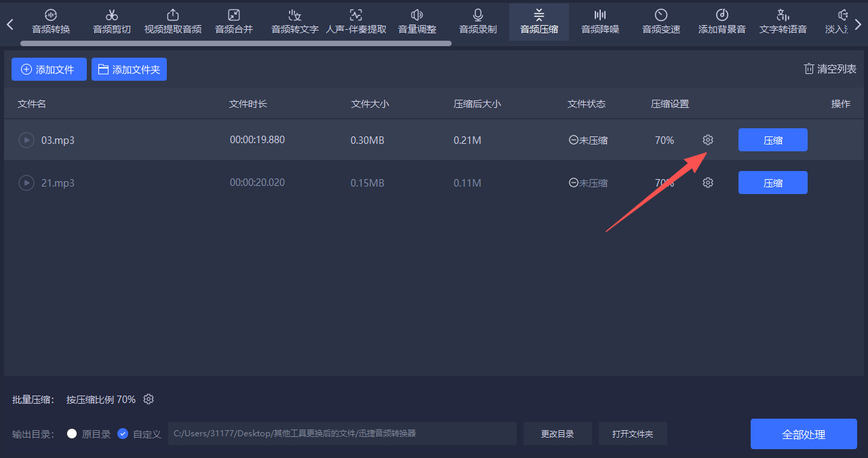Open 添加背景音 background music tool
The height and width of the screenshot is (458, 868).
[x=722, y=22]
